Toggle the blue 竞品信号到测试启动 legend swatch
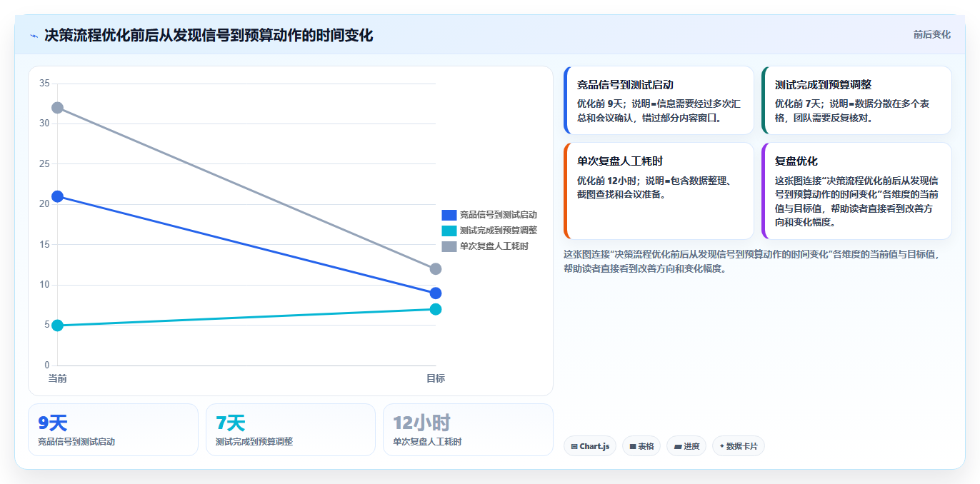Screen dimensions: 980x484 (x=449, y=215)
